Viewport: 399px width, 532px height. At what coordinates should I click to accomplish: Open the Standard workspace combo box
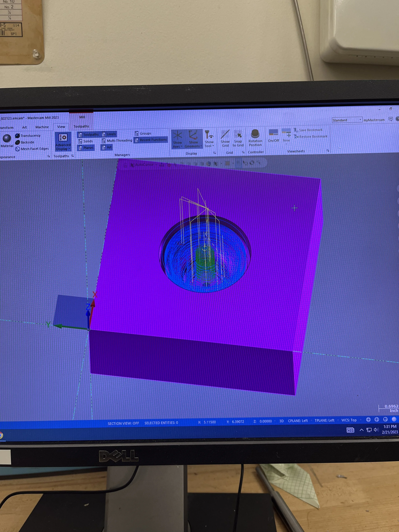click(x=347, y=120)
